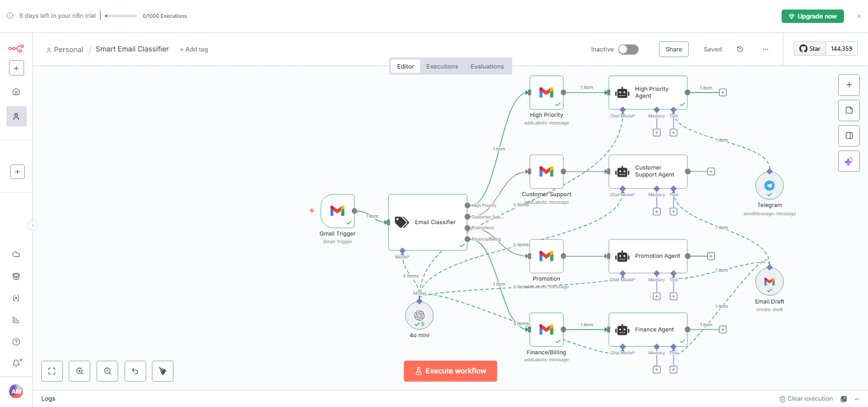Switch to the Executions tab

(442, 65)
